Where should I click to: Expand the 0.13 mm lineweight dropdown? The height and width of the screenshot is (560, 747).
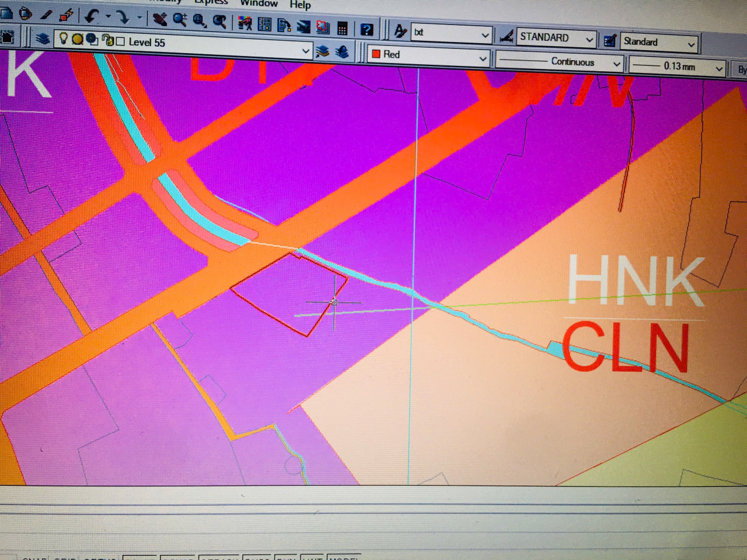click(719, 69)
